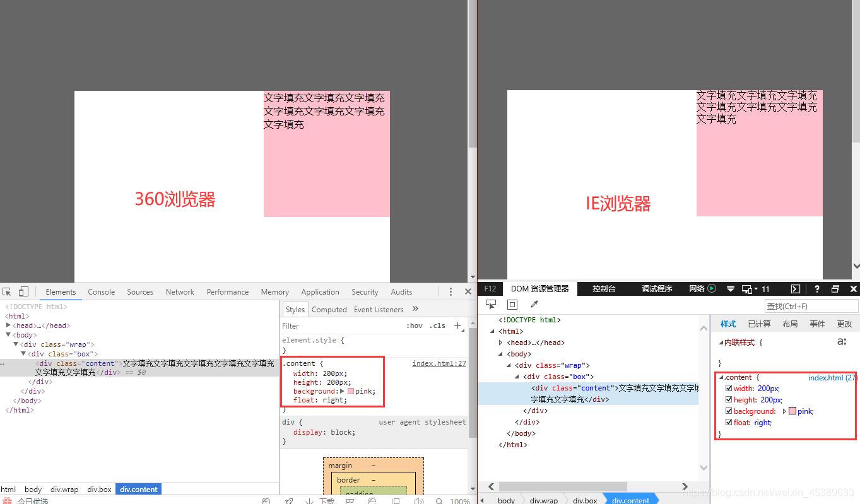Click the pink color swatch in IE styles
The width and height of the screenshot is (860, 504).
coord(792,411)
